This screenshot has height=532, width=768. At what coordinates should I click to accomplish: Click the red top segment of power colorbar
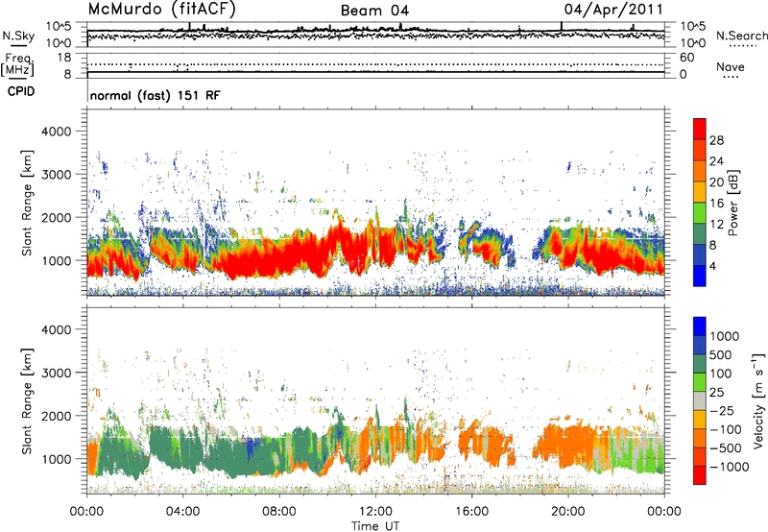click(x=700, y=130)
